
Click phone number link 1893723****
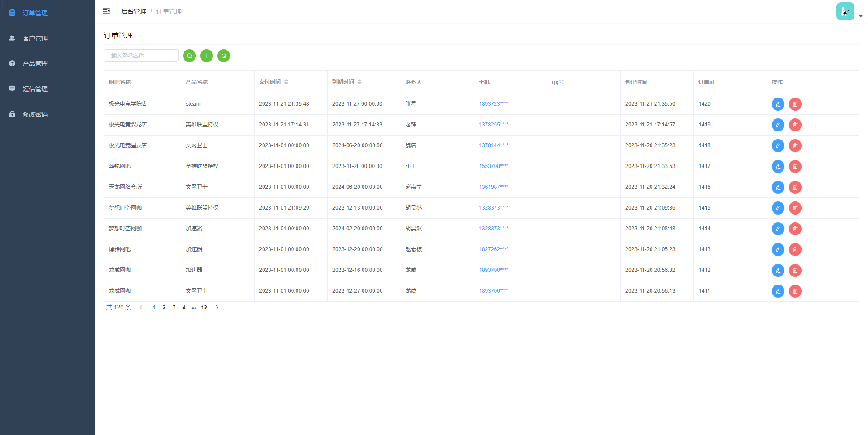[494, 104]
